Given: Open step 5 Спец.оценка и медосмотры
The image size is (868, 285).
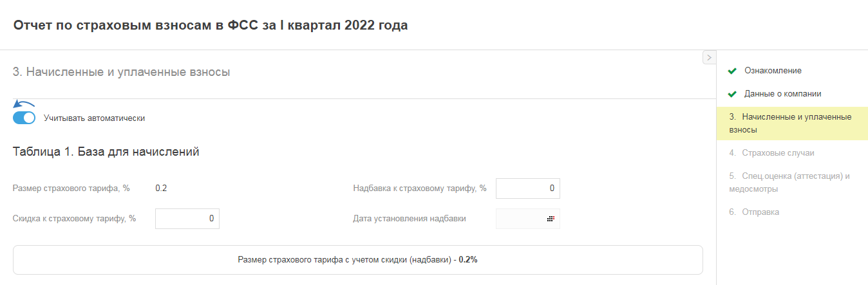Looking at the screenshot, I should [790, 182].
